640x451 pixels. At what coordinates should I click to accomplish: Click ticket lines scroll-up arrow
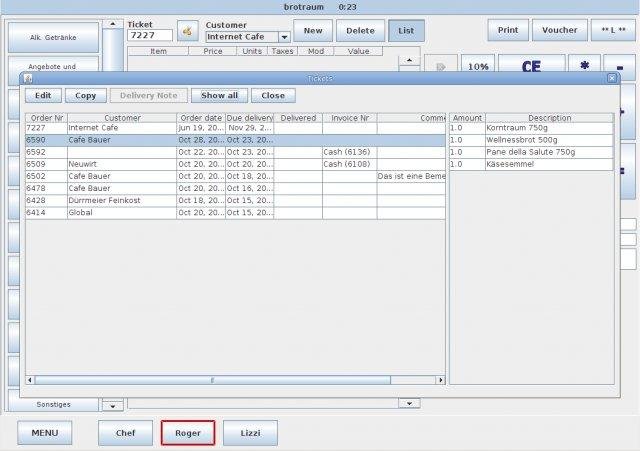(409, 60)
